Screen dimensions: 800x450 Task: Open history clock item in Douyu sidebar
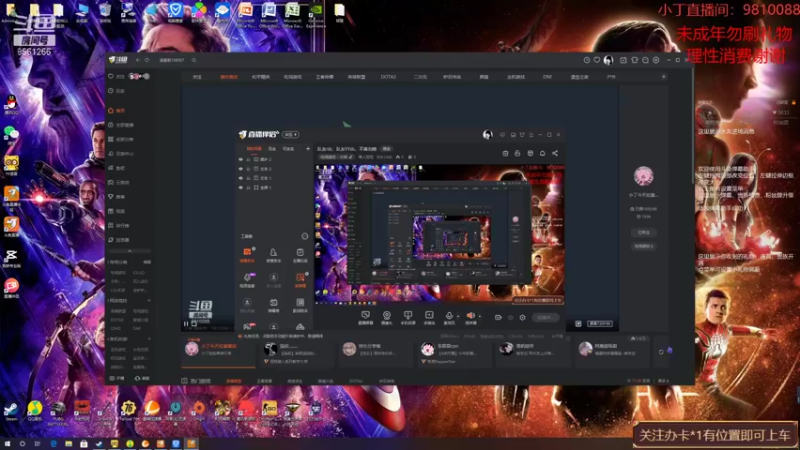(117, 91)
